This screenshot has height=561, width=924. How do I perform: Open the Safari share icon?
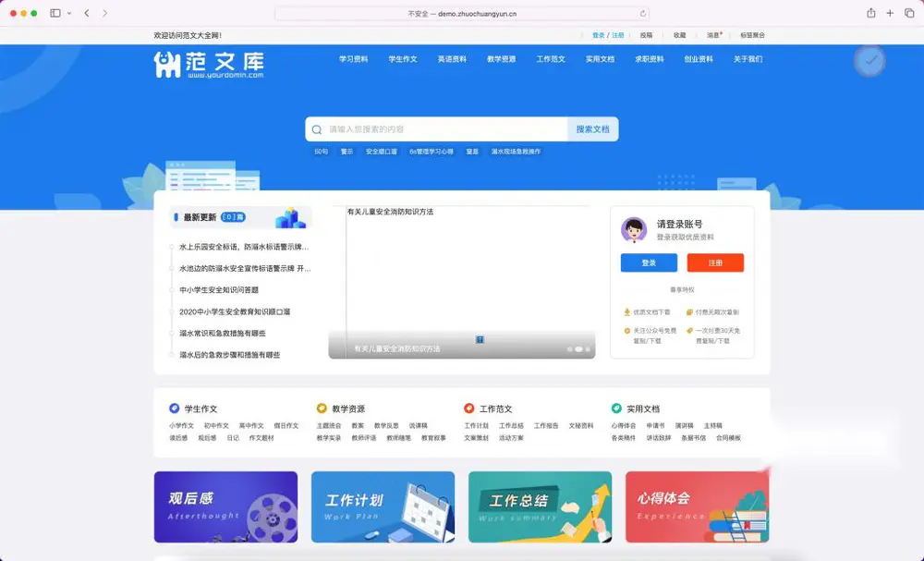(x=871, y=13)
